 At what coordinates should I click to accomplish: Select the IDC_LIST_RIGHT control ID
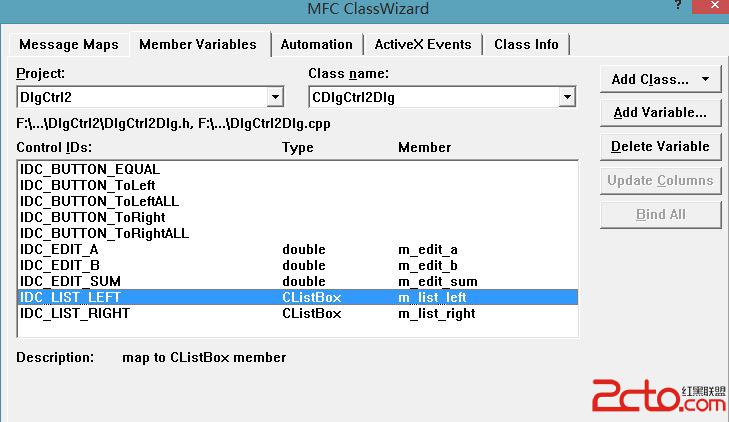coord(75,313)
